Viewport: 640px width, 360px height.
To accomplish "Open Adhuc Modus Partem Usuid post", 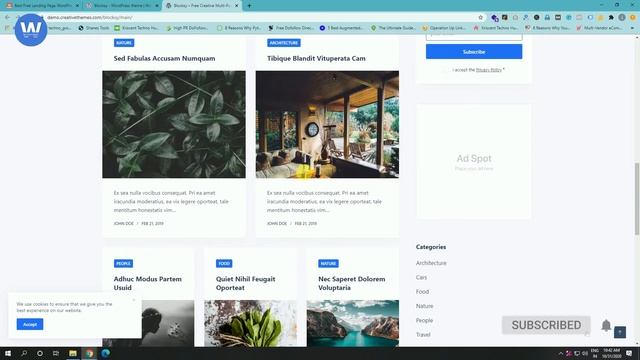I will tap(147, 283).
